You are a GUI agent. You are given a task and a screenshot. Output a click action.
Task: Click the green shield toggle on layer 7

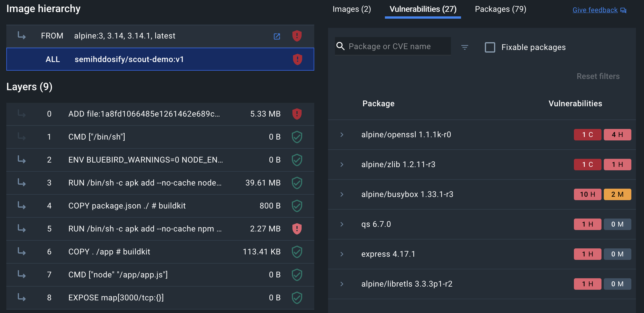point(297,275)
